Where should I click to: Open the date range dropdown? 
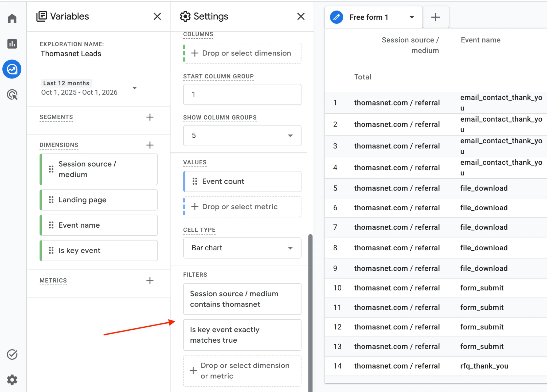click(135, 88)
